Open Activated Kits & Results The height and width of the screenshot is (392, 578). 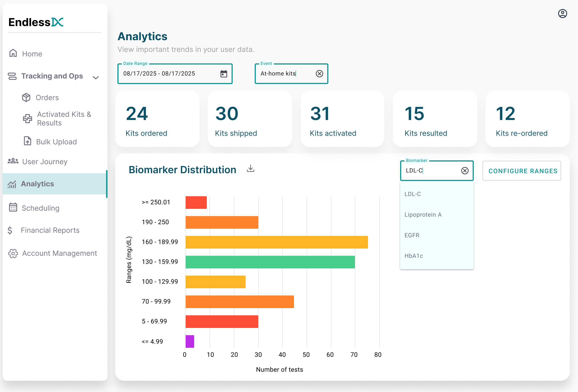64,118
